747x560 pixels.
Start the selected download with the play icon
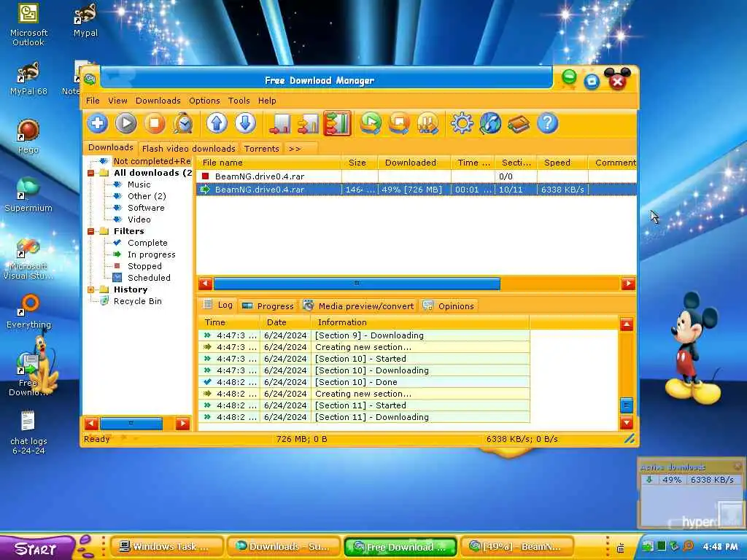(126, 124)
